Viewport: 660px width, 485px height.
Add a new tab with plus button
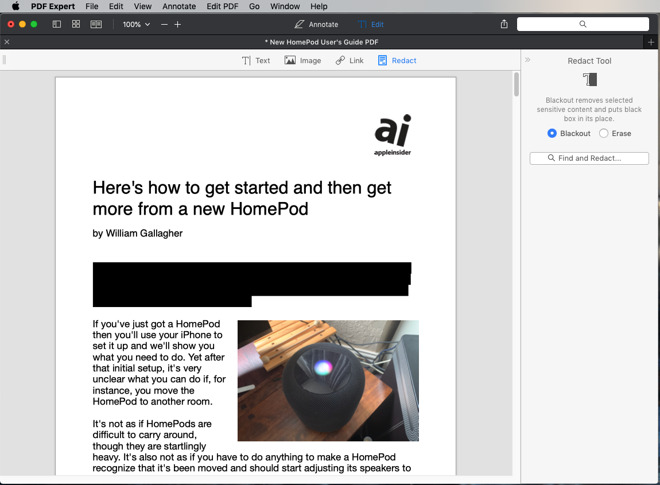651,42
